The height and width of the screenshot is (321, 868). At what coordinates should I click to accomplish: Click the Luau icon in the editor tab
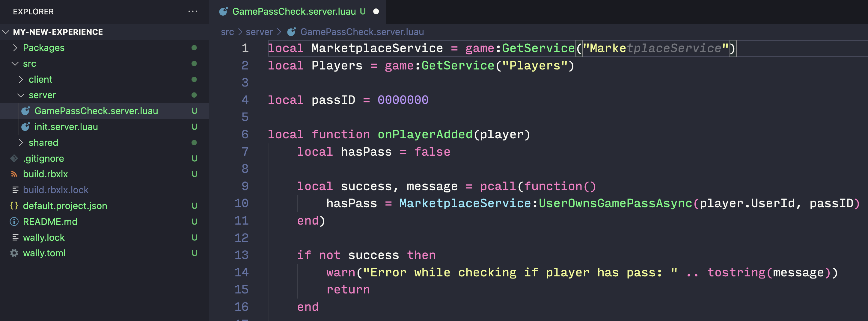(223, 11)
